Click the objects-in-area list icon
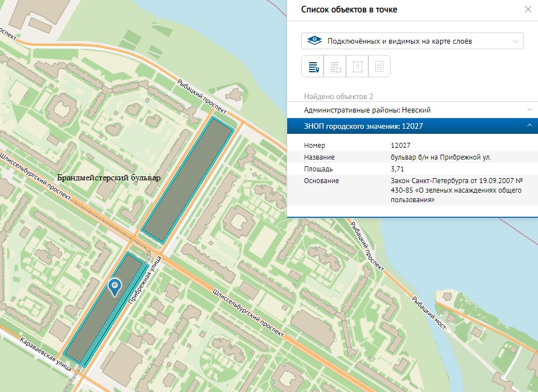Screen dimensions: 538x392 pyautogui.click(x=335, y=66)
